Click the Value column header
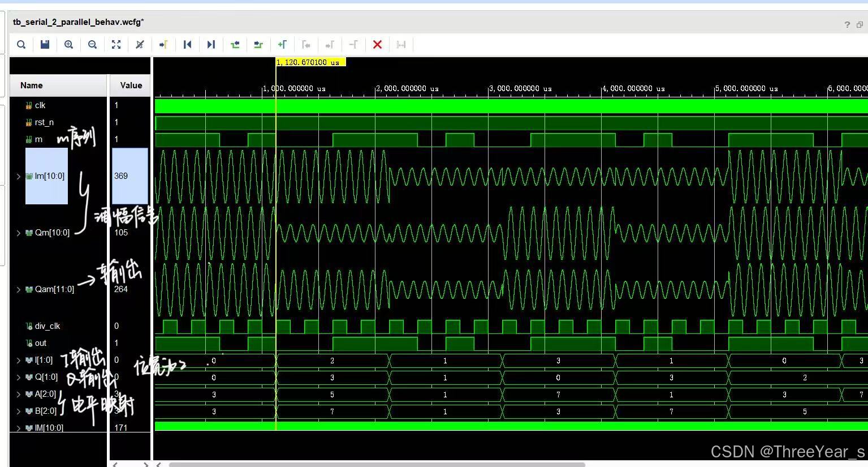 pos(131,85)
